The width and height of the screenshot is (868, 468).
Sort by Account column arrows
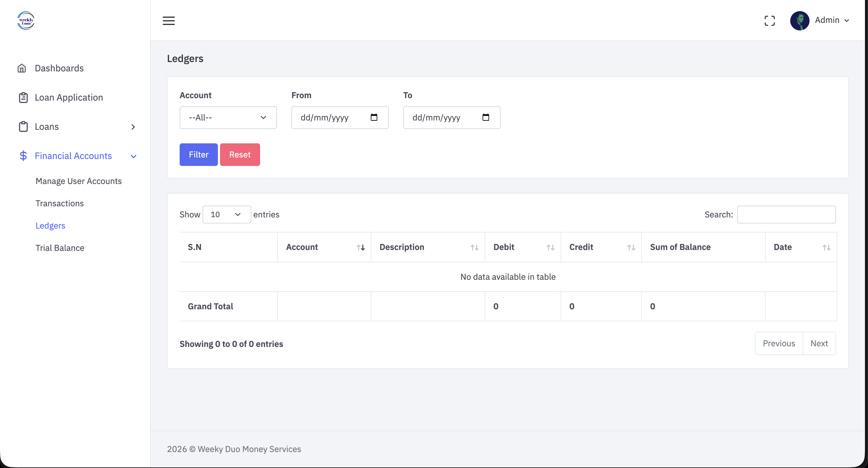(x=360, y=248)
